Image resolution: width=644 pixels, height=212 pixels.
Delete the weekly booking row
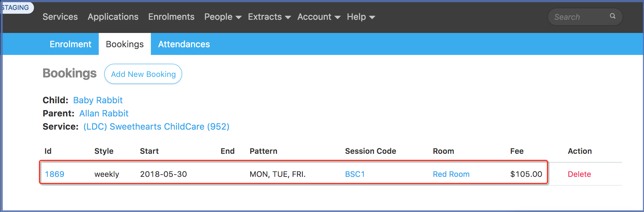coord(579,174)
